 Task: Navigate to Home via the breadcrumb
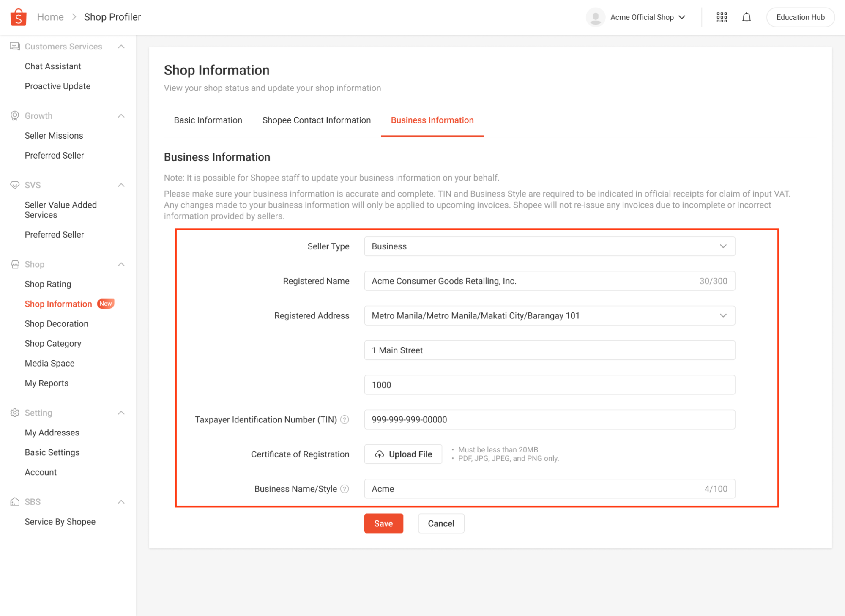(50, 17)
